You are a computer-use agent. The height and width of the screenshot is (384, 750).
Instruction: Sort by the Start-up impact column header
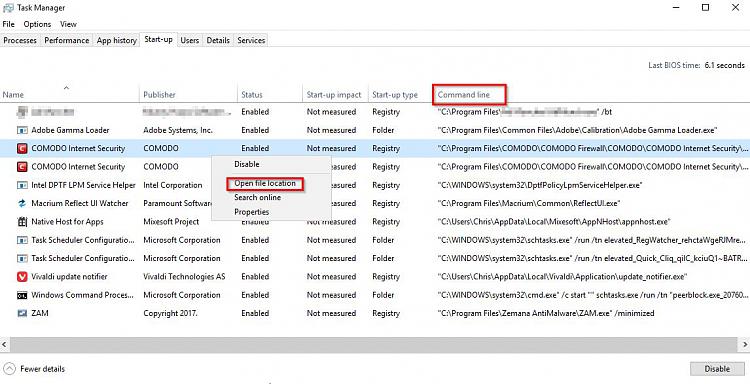[x=336, y=94]
